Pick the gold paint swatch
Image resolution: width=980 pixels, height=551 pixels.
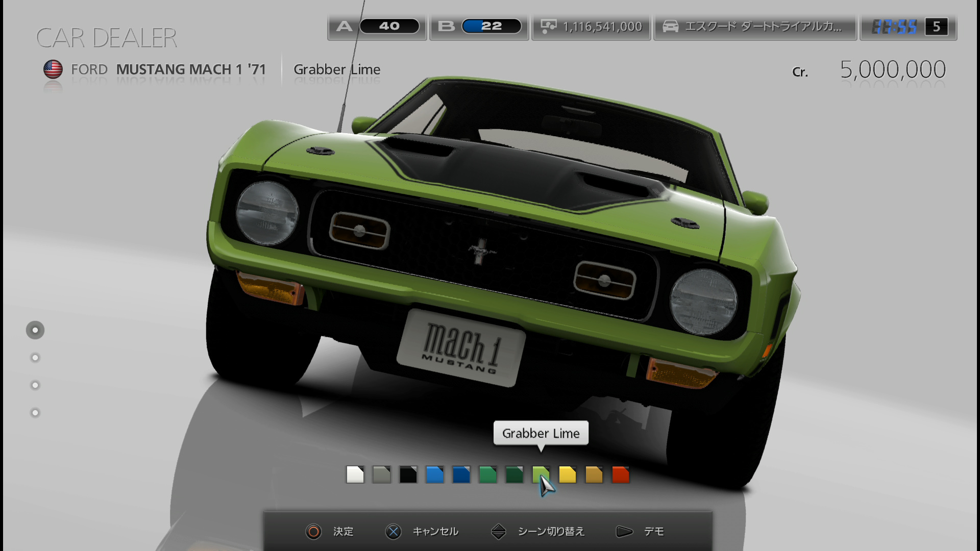tap(594, 474)
